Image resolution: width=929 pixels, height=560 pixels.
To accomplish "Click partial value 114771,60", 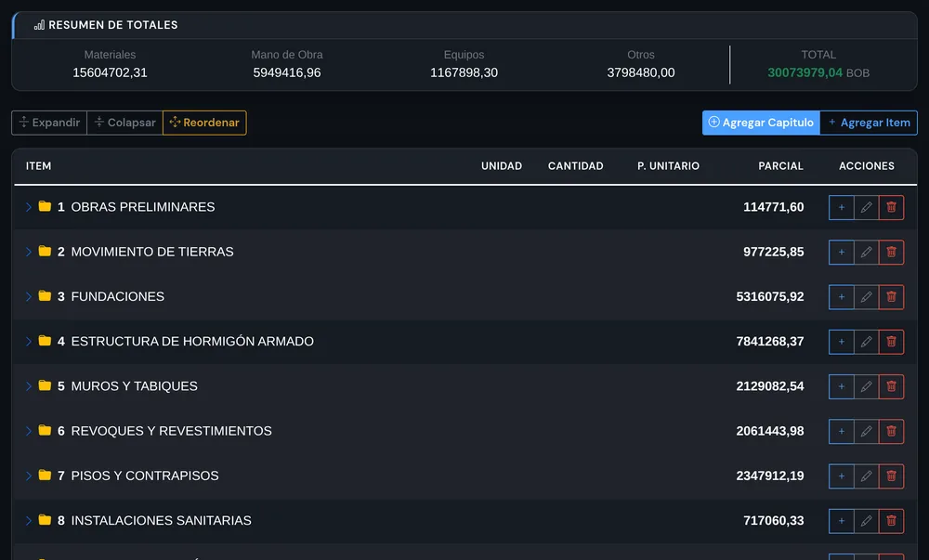I will (x=774, y=207).
